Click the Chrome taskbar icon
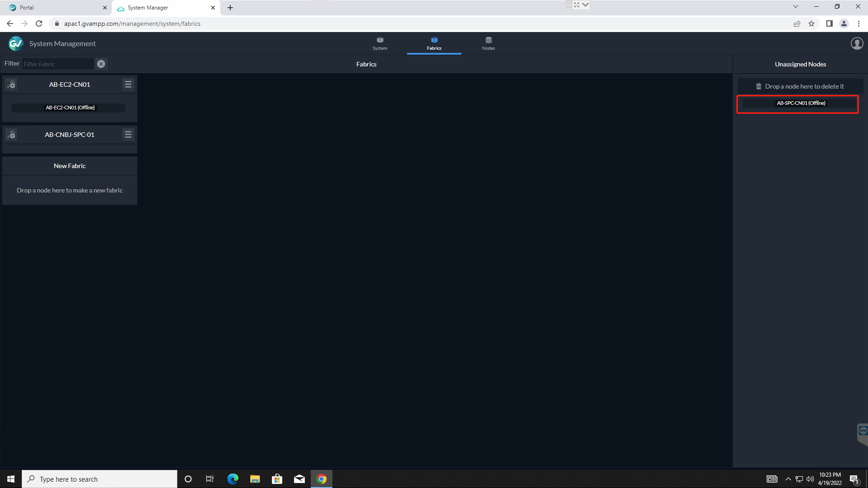The image size is (868, 488). (x=322, y=479)
